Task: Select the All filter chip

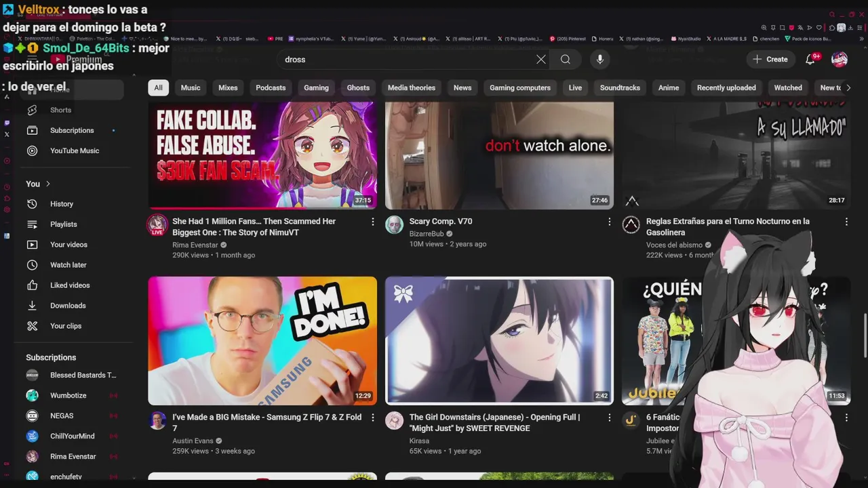Action: (x=158, y=87)
